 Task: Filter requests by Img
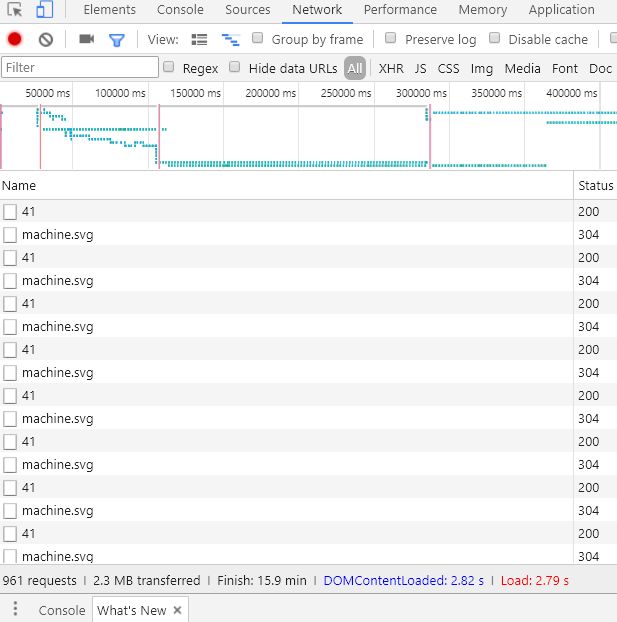pyautogui.click(x=482, y=69)
